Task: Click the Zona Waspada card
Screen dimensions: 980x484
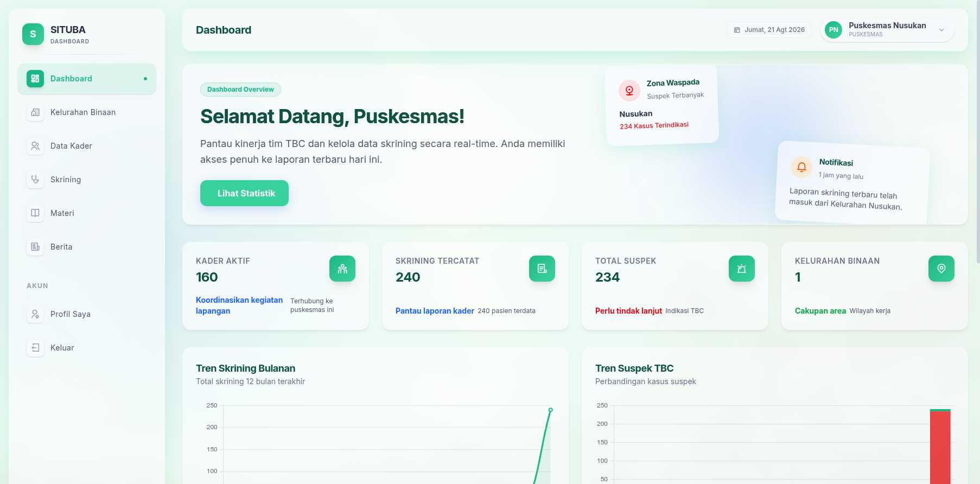Action: pos(662,105)
